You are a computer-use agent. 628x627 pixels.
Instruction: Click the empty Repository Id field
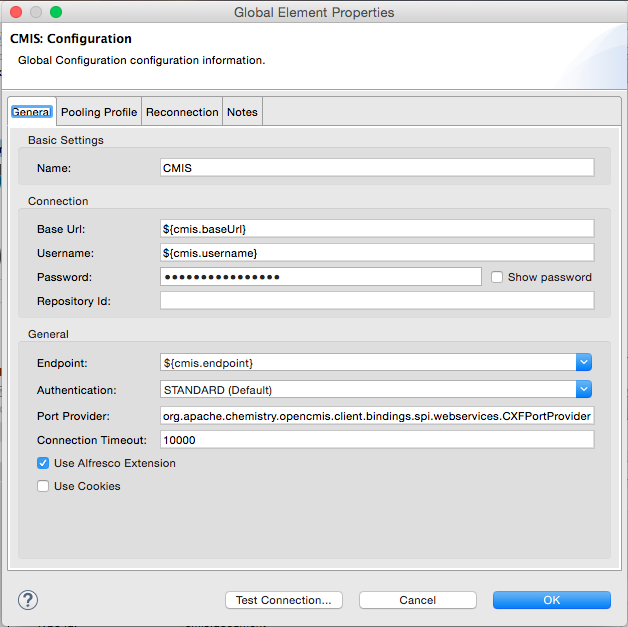(377, 300)
